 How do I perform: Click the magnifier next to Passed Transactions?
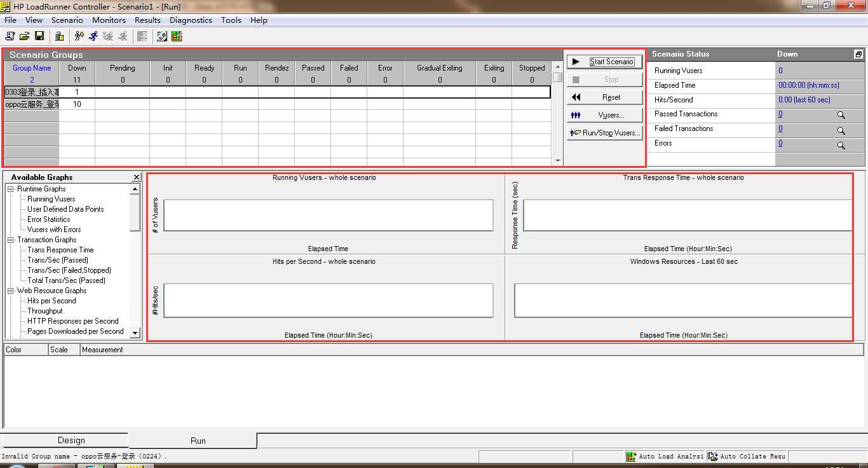841,116
